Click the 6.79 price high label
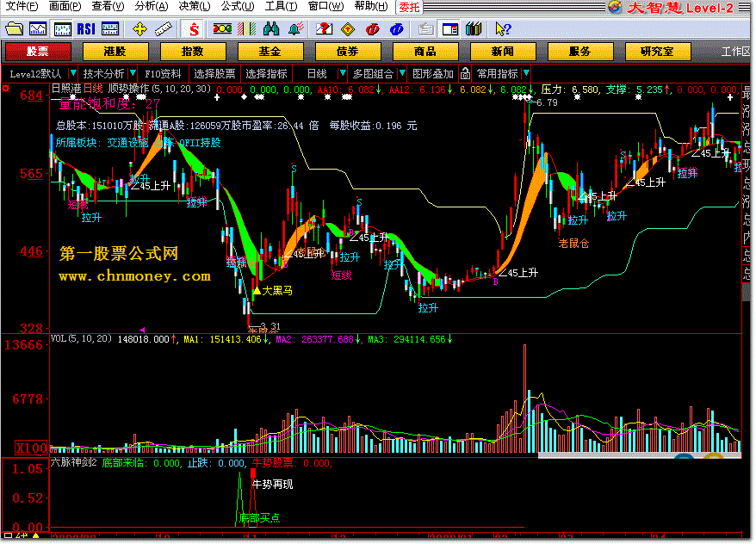The width and height of the screenshot is (756, 544). tap(546, 102)
